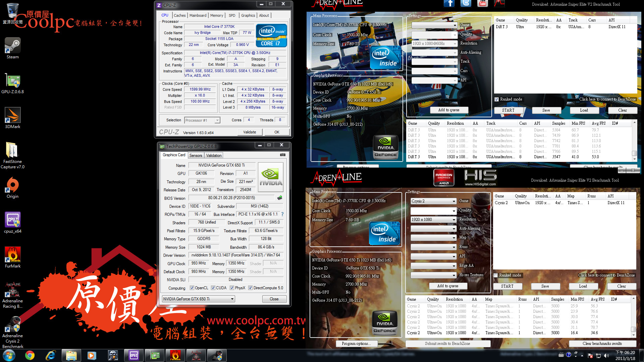Viewport: 644px width, 362px height.
Task: Click Submit results to BenchZone button
Action: 447,344
